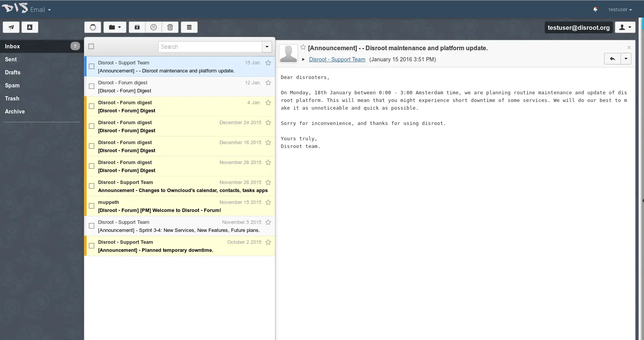Click the Inbox unread count badge
The width and height of the screenshot is (644, 340).
click(75, 46)
